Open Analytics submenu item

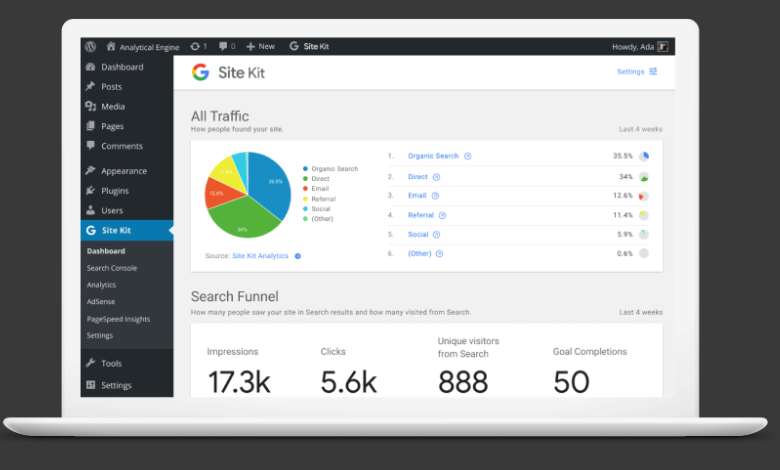101,285
